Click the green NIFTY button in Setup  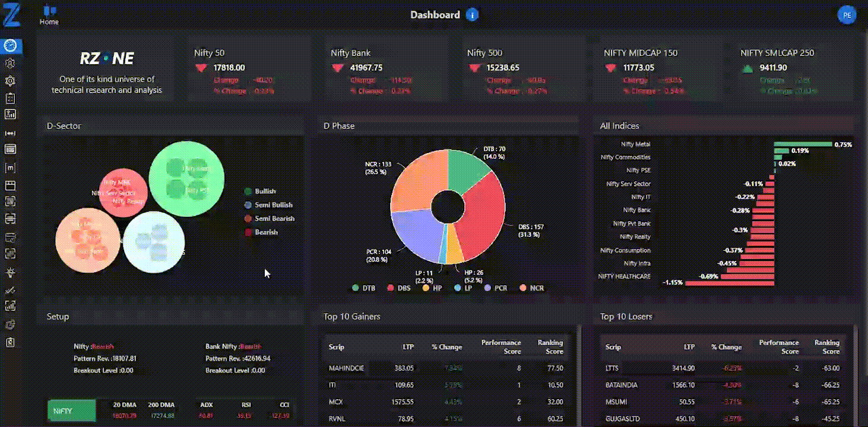tap(72, 410)
